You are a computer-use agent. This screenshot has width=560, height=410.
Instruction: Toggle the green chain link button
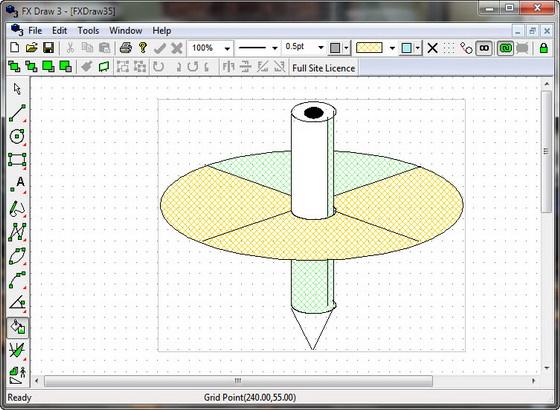tap(505, 48)
